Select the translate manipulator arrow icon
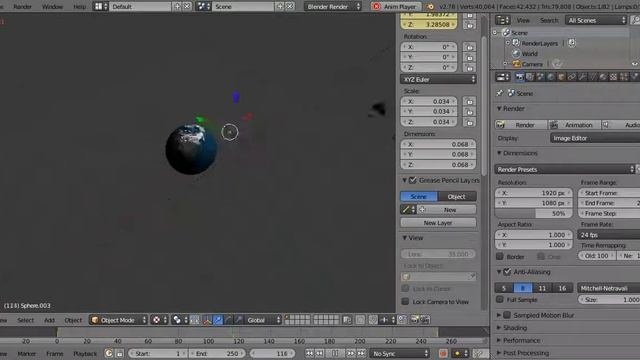 tap(218, 320)
